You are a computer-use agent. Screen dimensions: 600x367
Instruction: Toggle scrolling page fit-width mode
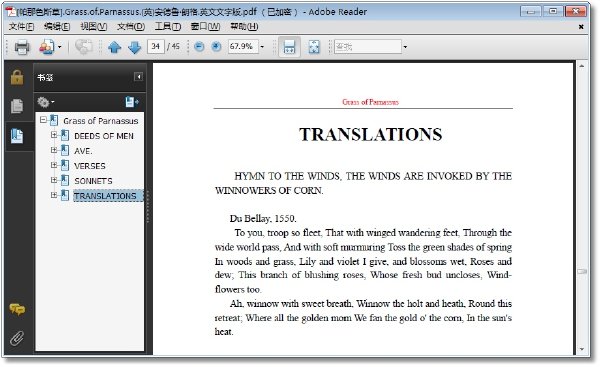(x=289, y=47)
